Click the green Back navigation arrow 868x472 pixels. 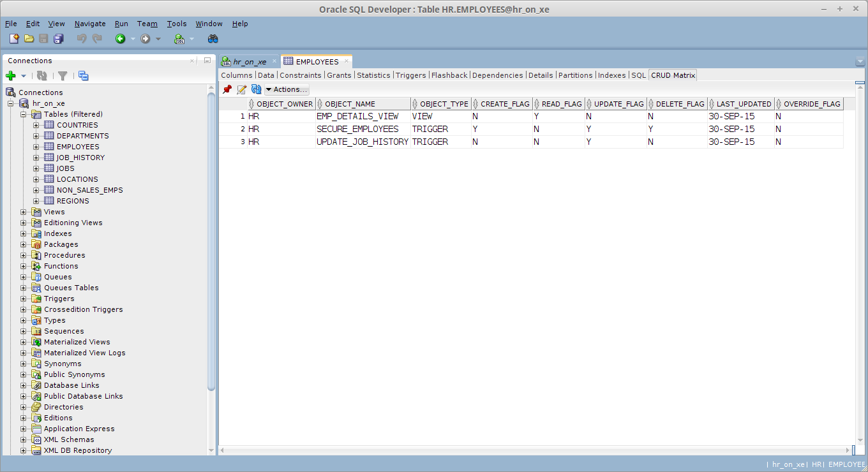[x=120, y=39]
